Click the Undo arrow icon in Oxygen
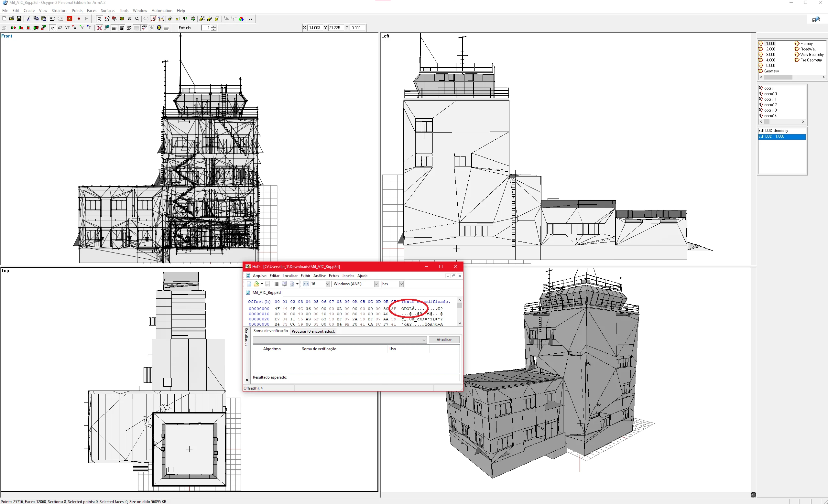The height and width of the screenshot is (504, 828). (52, 19)
